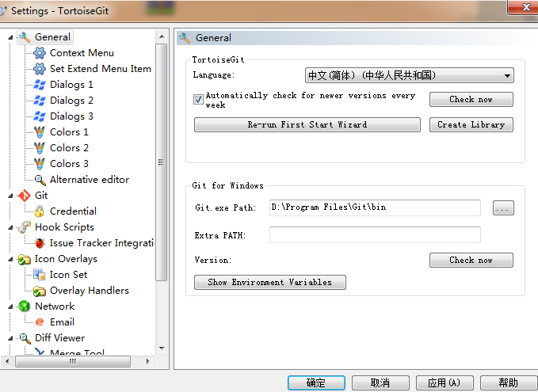Select the Email tree item

pyautogui.click(x=62, y=322)
